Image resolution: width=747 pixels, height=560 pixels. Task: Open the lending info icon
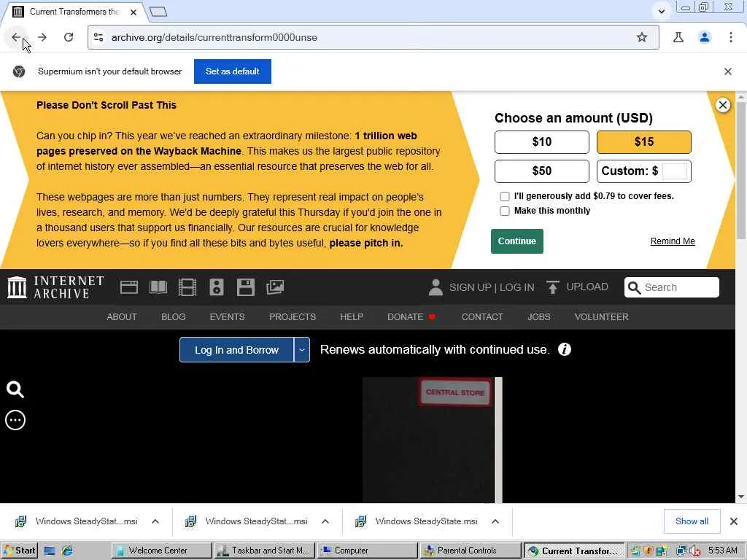click(x=565, y=349)
